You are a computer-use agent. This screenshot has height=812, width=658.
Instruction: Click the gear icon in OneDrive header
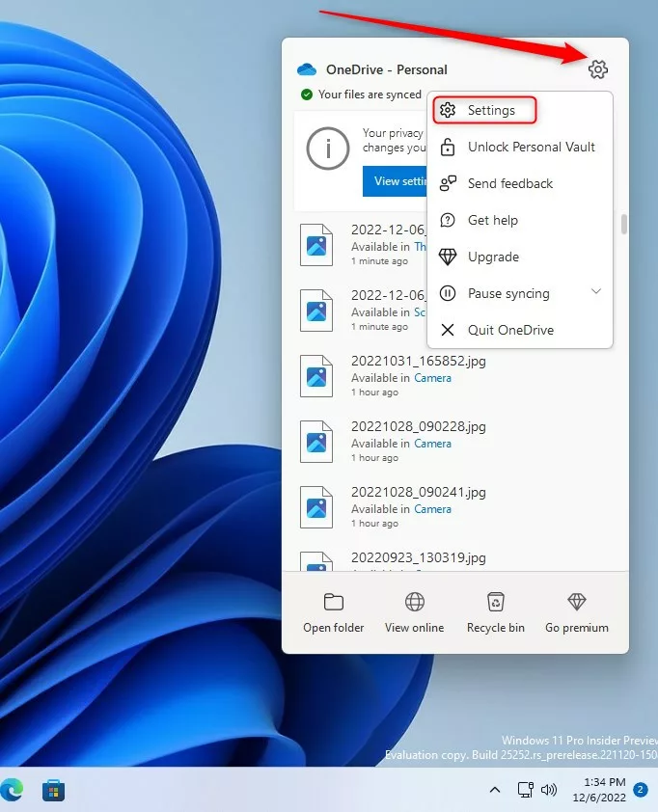(x=598, y=69)
